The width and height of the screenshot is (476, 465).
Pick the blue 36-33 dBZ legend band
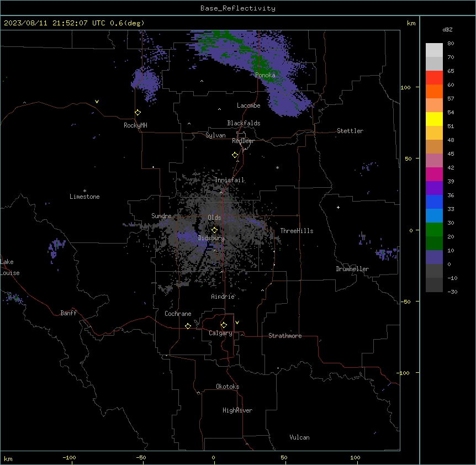click(434, 202)
